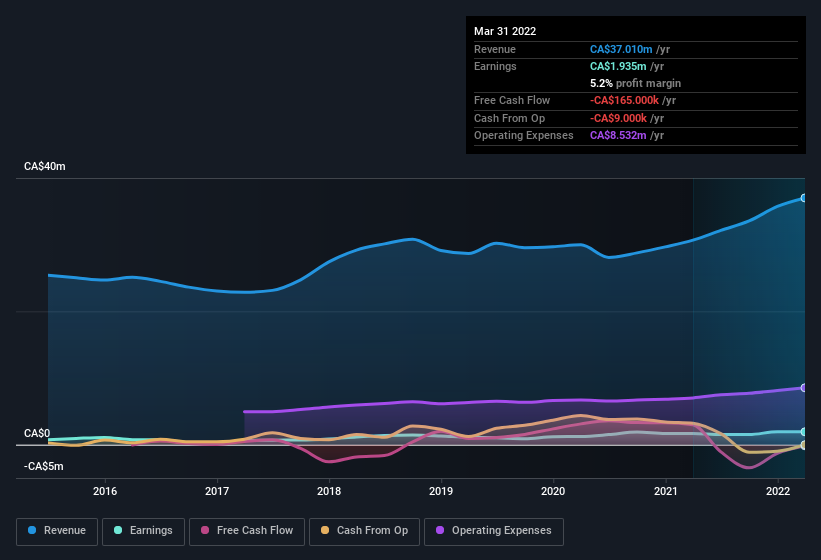Click the -CA$9.000k cash from op value
The width and height of the screenshot is (821, 560).
618,118
